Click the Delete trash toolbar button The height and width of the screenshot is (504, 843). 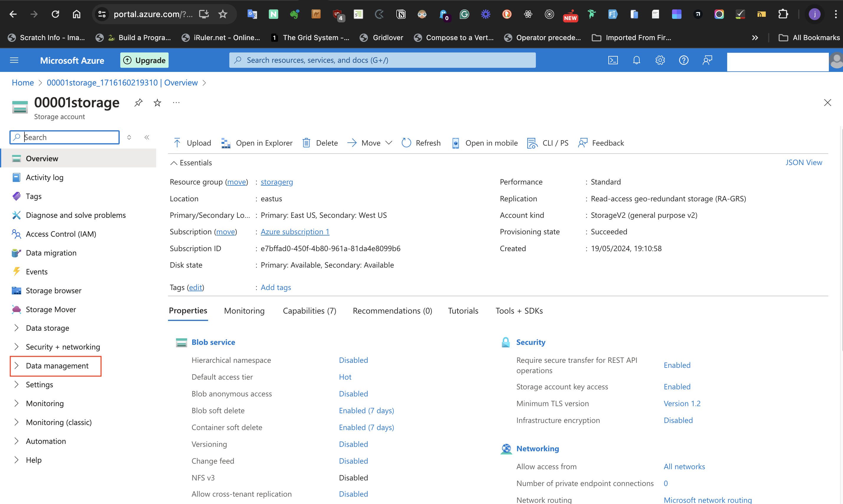320,143
